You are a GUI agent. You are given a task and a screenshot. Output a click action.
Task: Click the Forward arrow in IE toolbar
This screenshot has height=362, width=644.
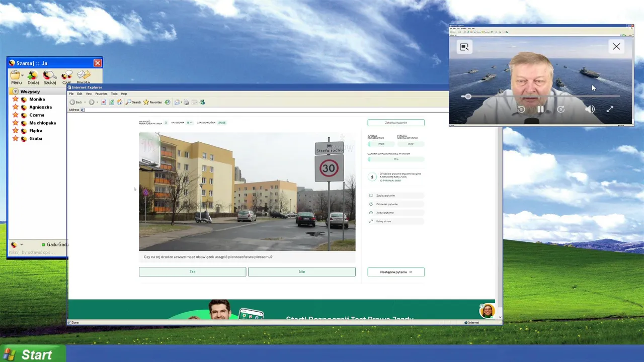click(x=92, y=102)
